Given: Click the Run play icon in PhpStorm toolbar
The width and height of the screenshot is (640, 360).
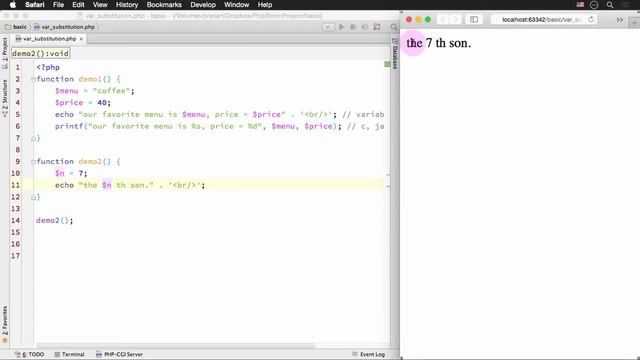Looking at the screenshot, I should (x=341, y=27).
